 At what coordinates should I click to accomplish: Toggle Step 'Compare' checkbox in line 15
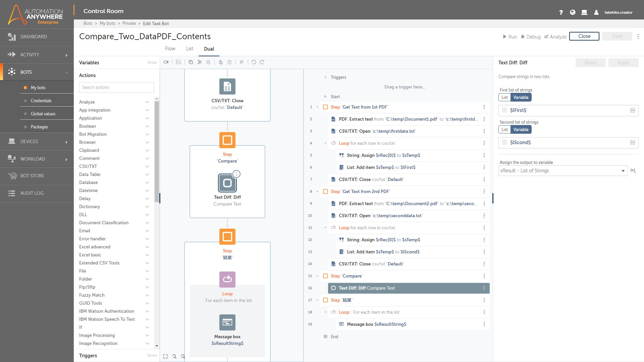pyautogui.click(x=325, y=276)
